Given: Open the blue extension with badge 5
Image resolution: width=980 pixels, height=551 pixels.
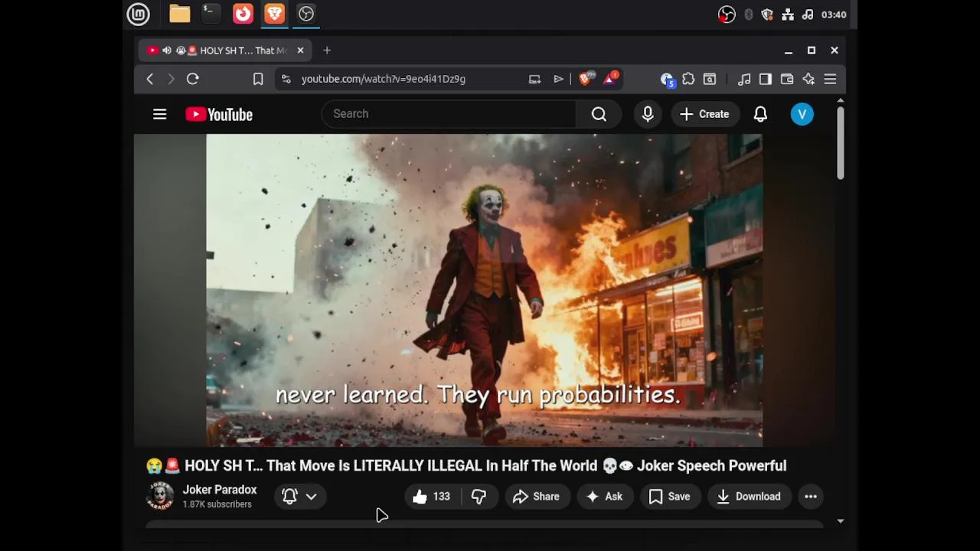Looking at the screenshot, I should point(667,80).
